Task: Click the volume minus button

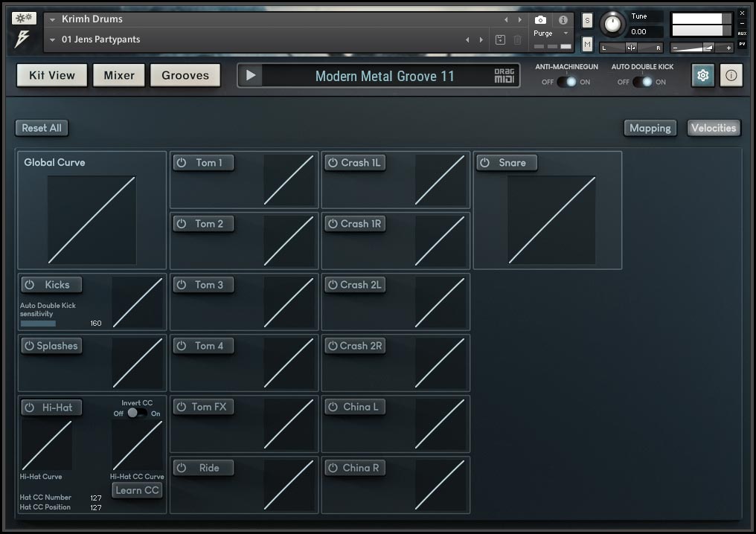Action: coord(676,48)
